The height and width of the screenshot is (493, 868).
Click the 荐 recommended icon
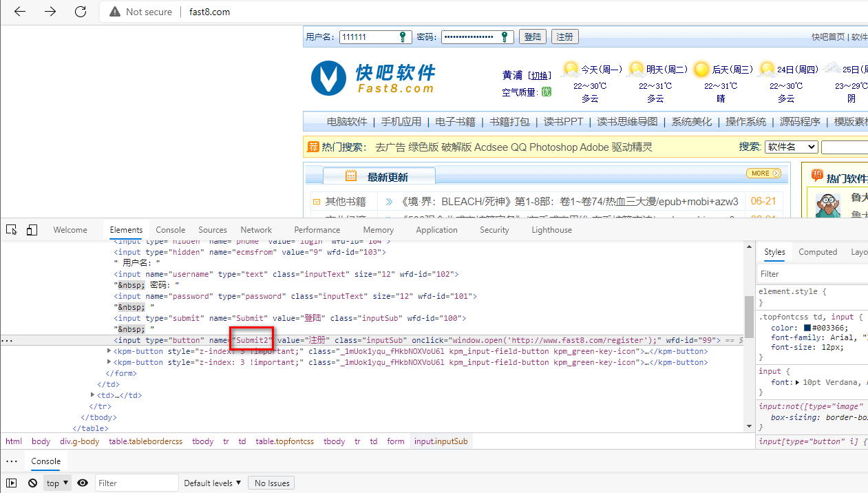click(x=313, y=147)
